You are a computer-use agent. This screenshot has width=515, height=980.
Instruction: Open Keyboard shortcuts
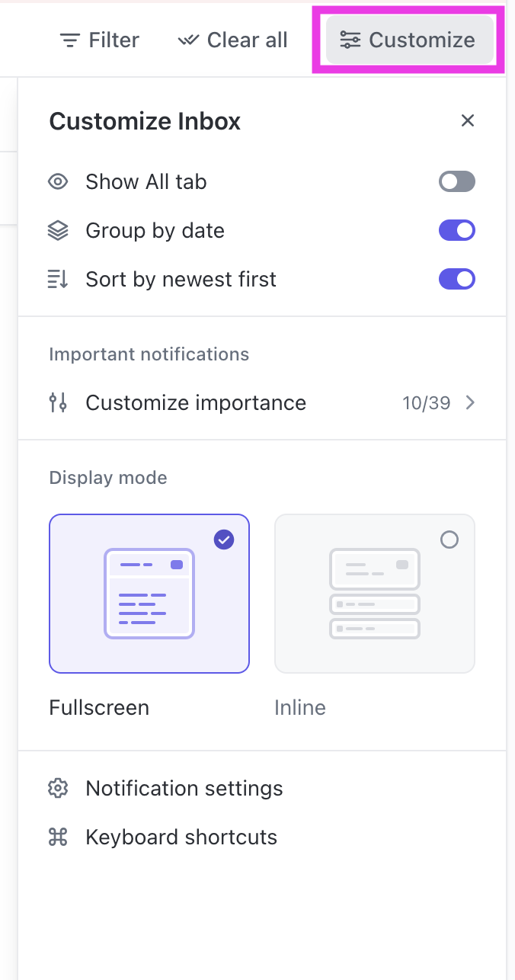pos(181,837)
